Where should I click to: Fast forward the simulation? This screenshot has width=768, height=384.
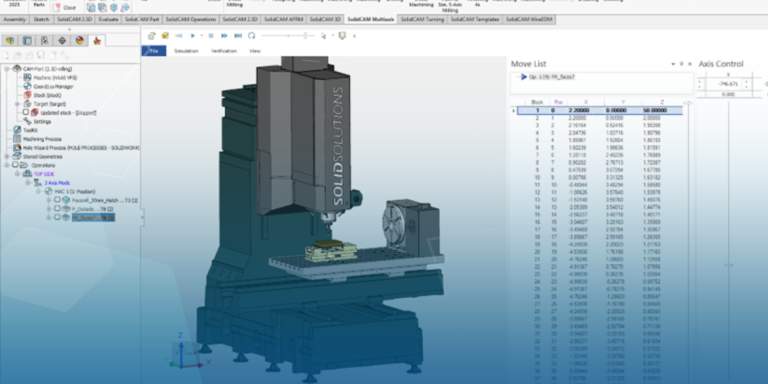pos(224,36)
